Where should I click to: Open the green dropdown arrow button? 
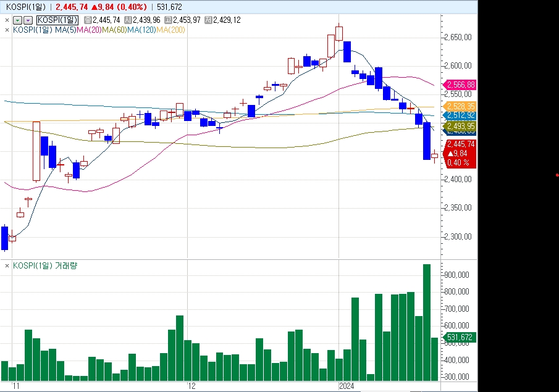pos(17,20)
